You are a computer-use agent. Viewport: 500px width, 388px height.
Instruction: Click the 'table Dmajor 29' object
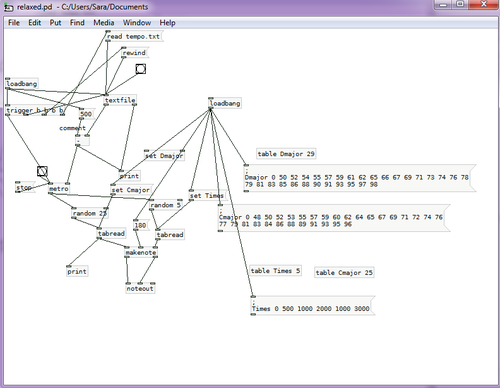click(x=286, y=154)
